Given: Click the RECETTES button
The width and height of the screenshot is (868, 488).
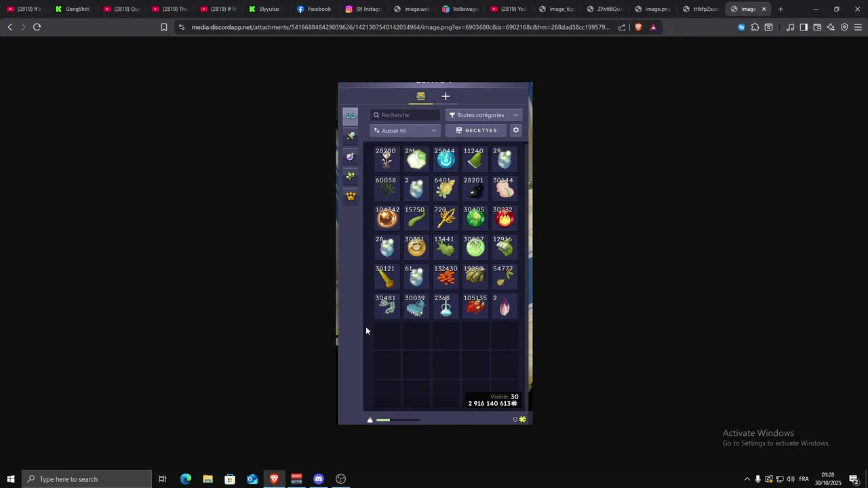Looking at the screenshot, I should pyautogui.click(x=476, y=130).
